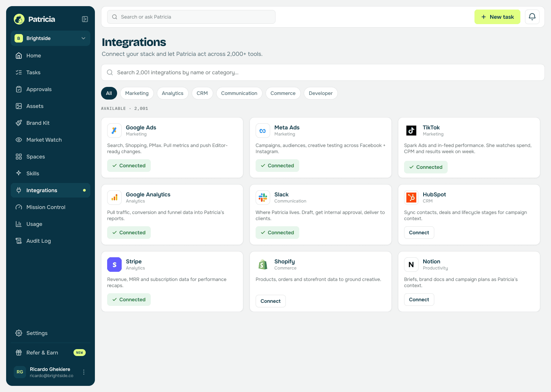This screenshot has height=392, width=551.
Task: Click the Approvals clipboard icon
Action: coord(19,89)
